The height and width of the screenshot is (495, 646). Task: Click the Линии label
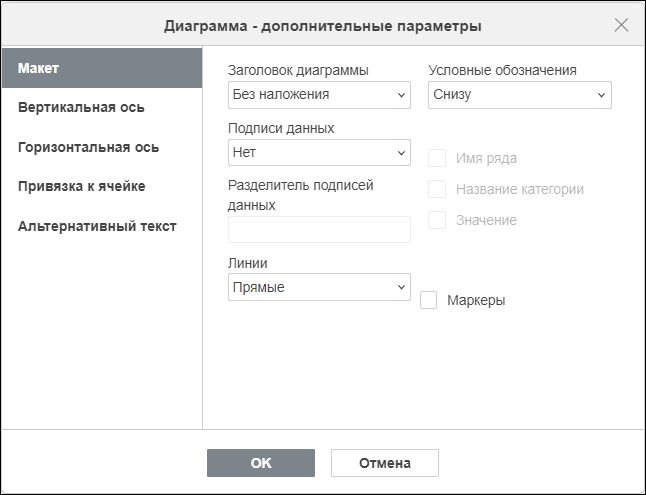248,263
